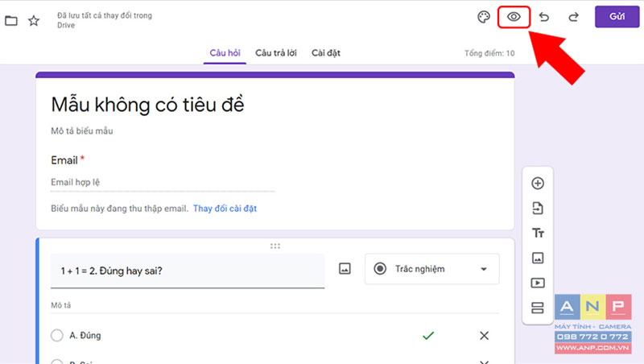The width and height of the screenshot is (644, 364).
Task: Remove option 'A. Đúng' with X
Action: [485, 336]
